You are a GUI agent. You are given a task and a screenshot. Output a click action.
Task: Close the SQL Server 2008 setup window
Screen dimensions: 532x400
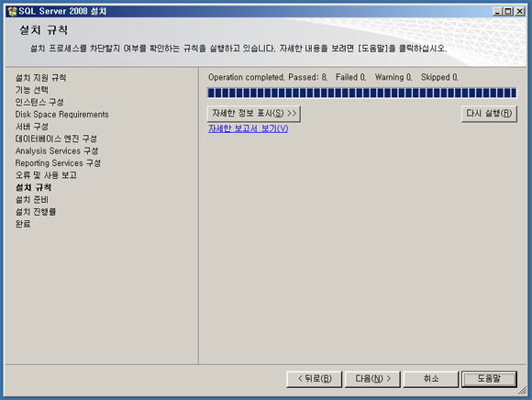pyautogui.click(x=519, y=12)
